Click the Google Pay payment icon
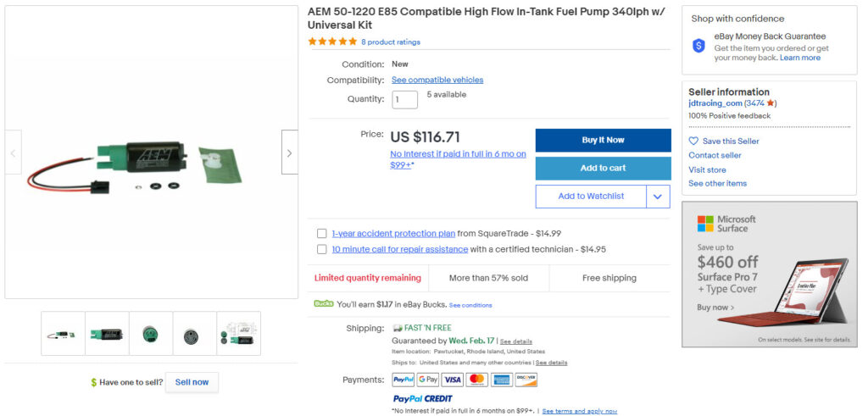868x416 pixels. pyautogui.click(x=428, y=380)
